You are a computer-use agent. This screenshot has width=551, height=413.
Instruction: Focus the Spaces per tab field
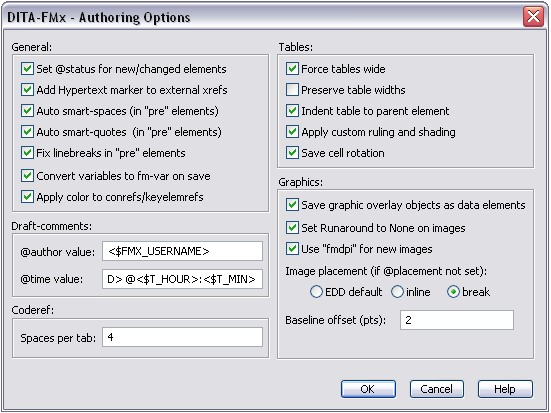coord(182,337)
